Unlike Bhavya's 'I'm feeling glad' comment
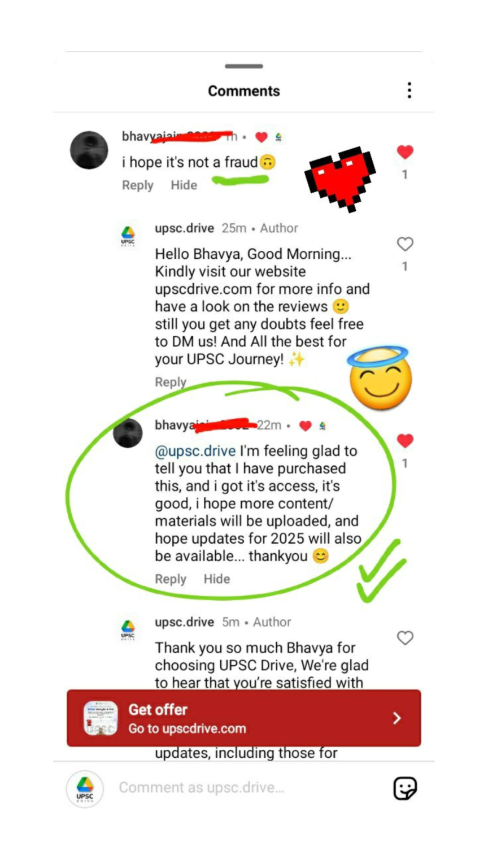Viewport: 488px width, 868px height. 405,441
